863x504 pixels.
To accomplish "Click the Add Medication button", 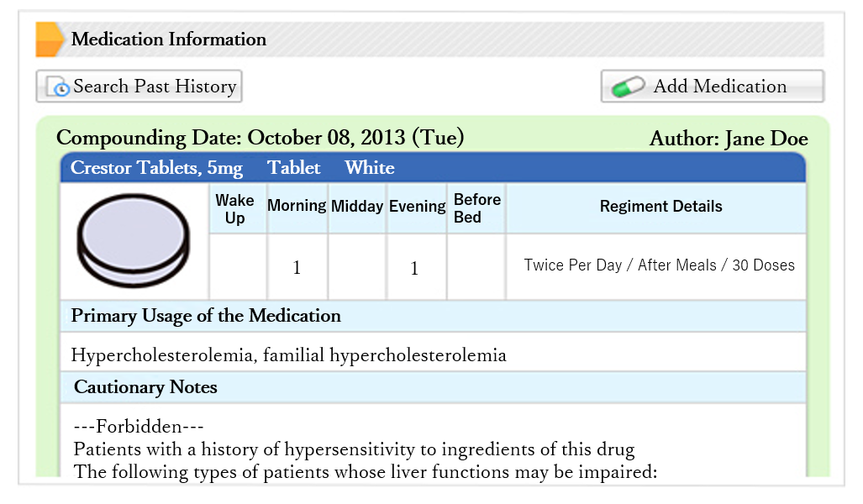I will (x=713, y=86).
